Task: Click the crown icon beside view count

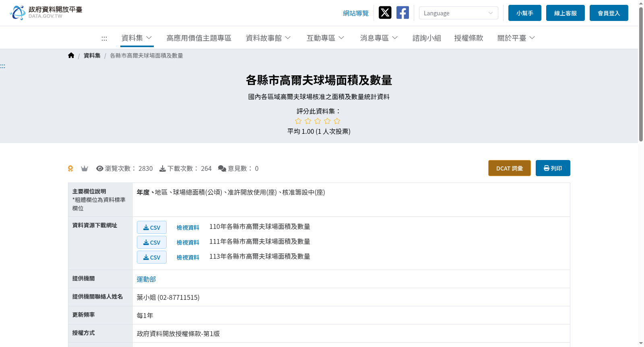Action: [x=85, y=168]
